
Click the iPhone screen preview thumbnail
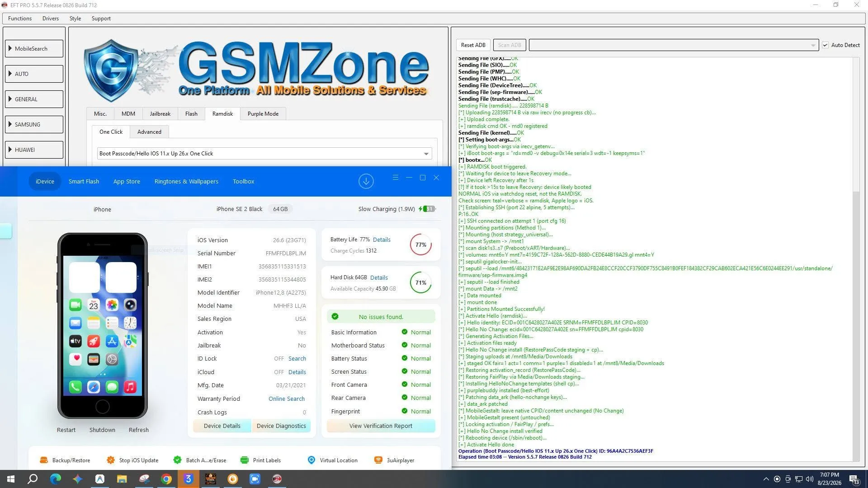pos(103,325)
